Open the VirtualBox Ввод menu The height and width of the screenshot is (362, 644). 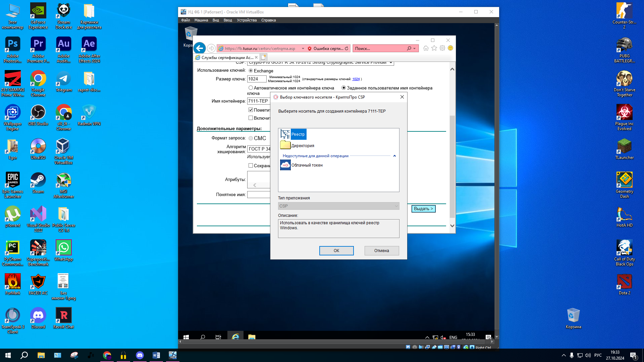point(228,20)
